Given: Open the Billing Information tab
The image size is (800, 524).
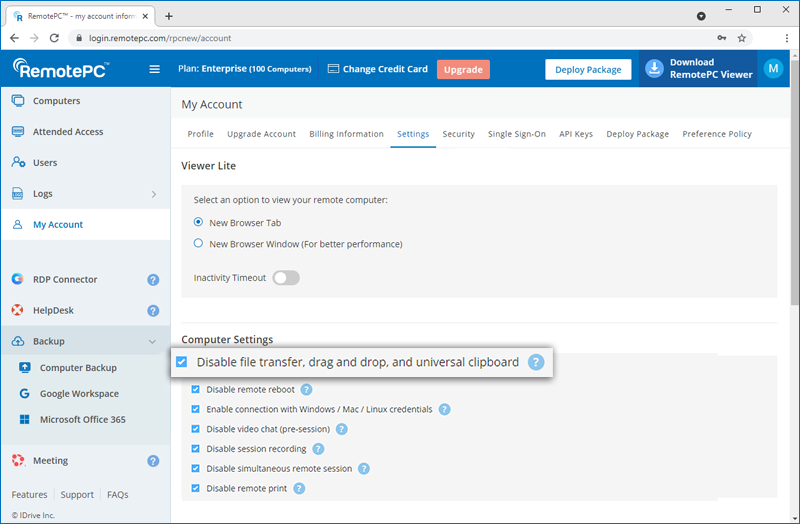Looking at the screenshot, I should click(346, 134).
